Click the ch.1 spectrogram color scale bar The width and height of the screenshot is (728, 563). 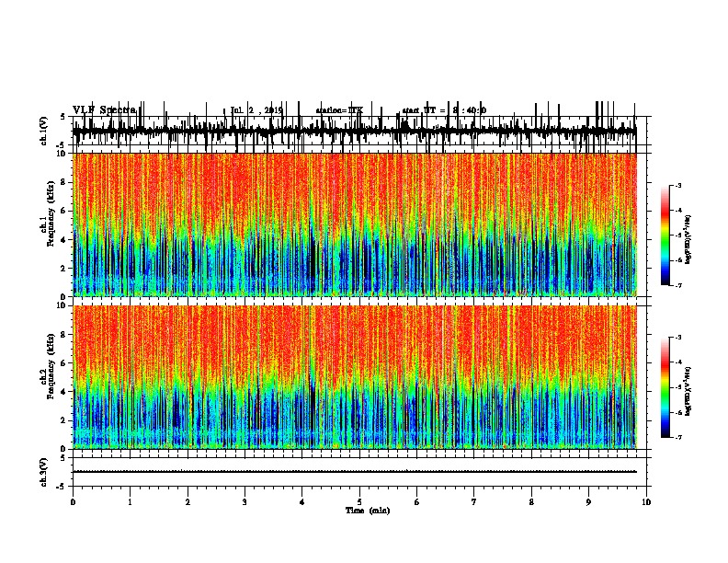click(x=665, y=236)
